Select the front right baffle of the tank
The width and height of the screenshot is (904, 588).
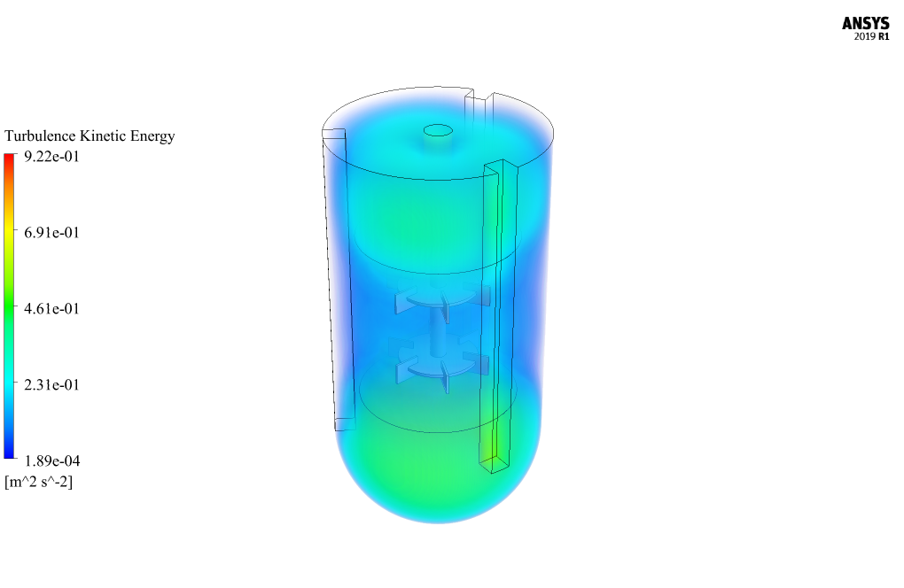tap(495, 310)
